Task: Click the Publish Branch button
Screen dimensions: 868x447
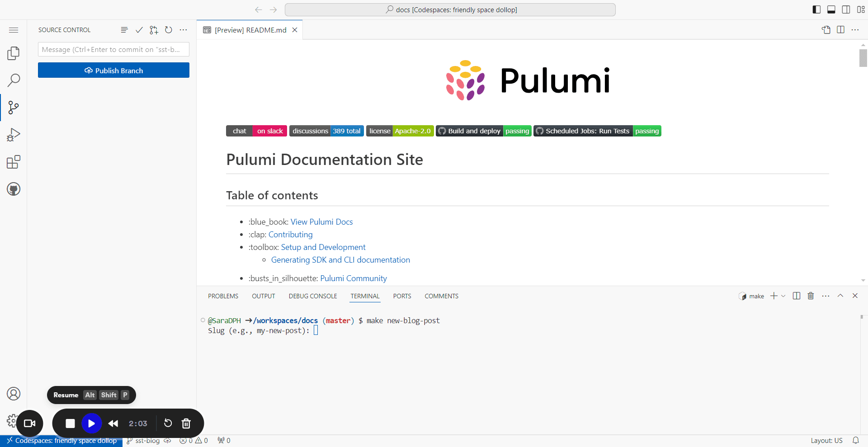Action: click(x=113, y=70)
